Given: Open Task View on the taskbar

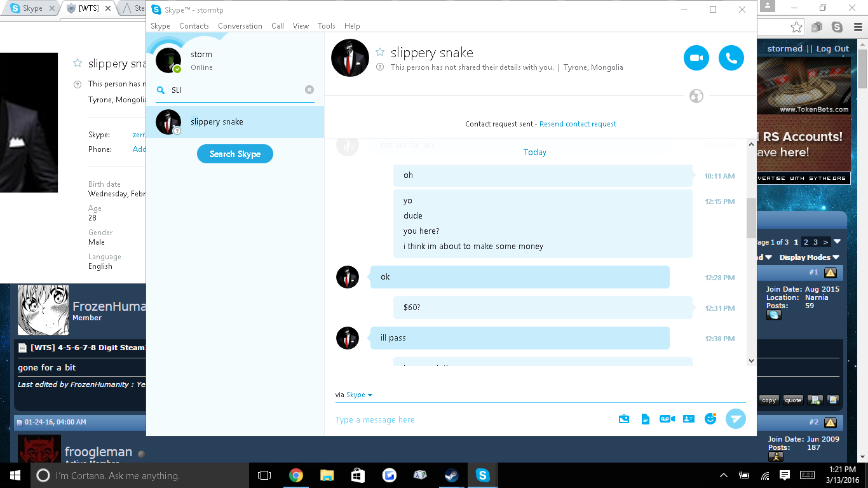Looking at the screenshot, I should 264,475.
